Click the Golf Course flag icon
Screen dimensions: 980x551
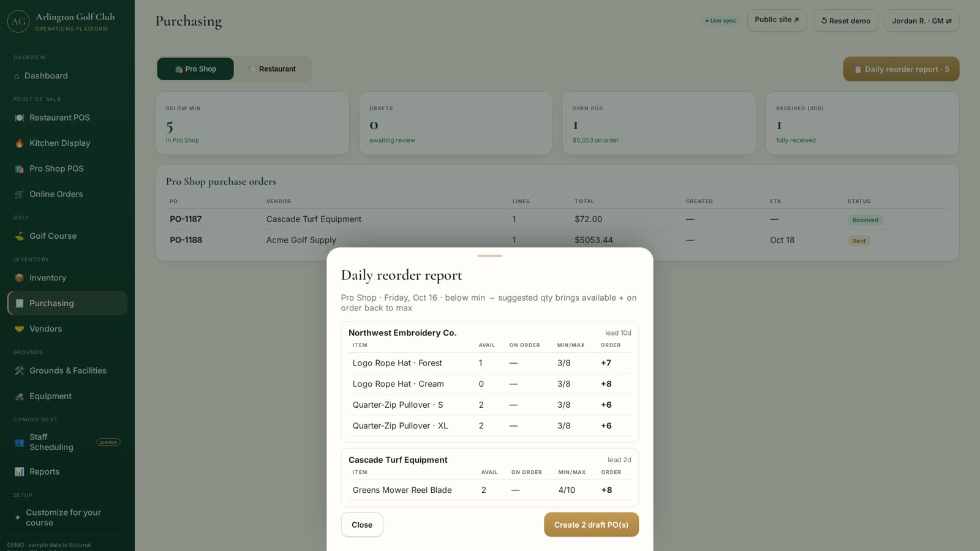point(19,236)
